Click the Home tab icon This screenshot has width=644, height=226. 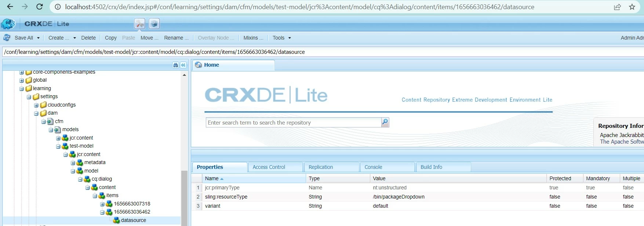[x=199, y=65]
